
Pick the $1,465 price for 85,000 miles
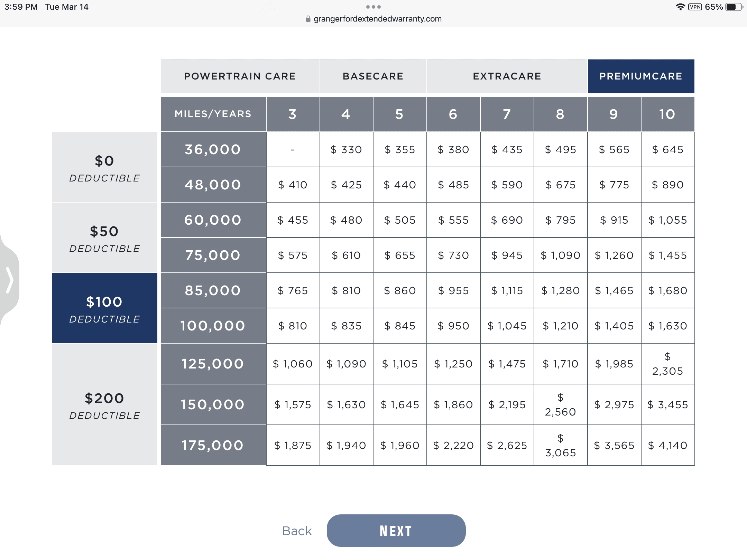point(614,290)
